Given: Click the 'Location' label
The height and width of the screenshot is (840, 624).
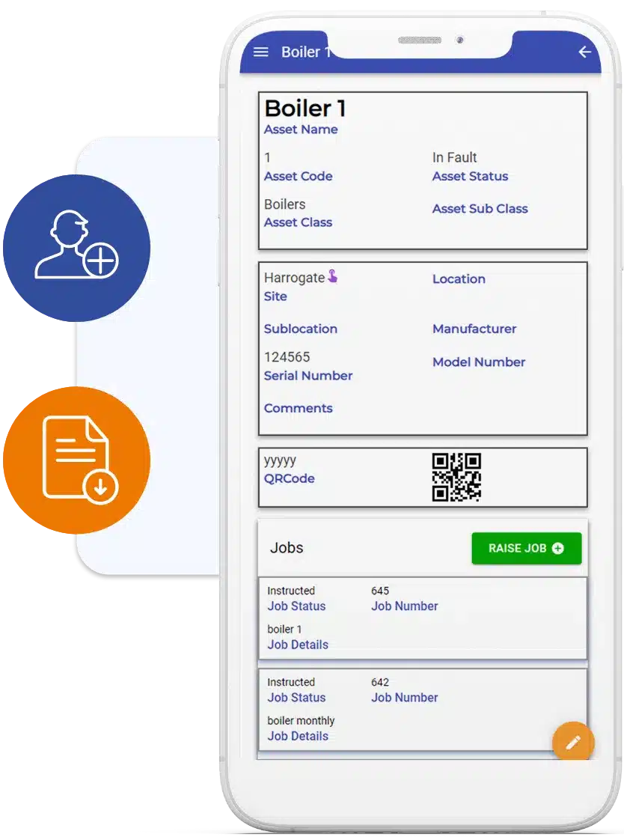Looking at the screenshot, I should point(459,279).
